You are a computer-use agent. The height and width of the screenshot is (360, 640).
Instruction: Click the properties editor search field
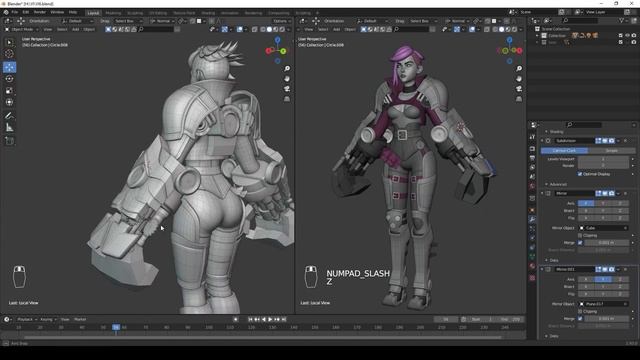click(584, 125)
